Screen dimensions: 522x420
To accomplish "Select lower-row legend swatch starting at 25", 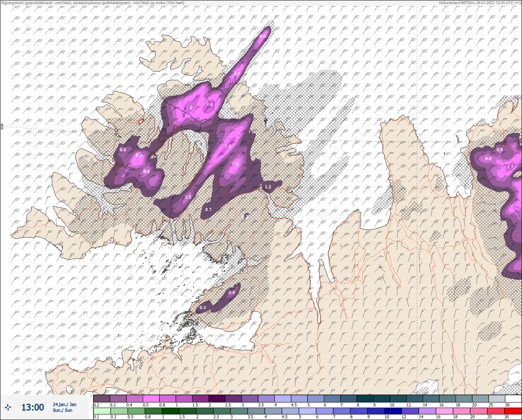I will pyautogui.click(x=497, y=411).
